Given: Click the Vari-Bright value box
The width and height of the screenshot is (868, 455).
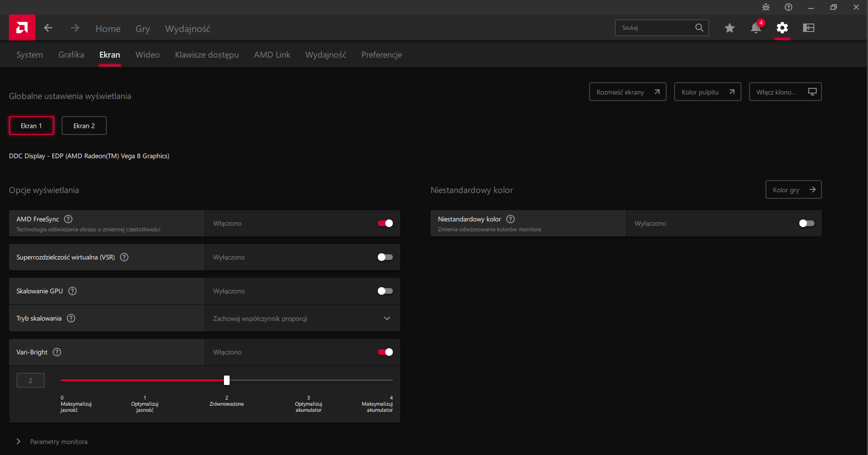Looking at the screenshot, I should point(31,380).
